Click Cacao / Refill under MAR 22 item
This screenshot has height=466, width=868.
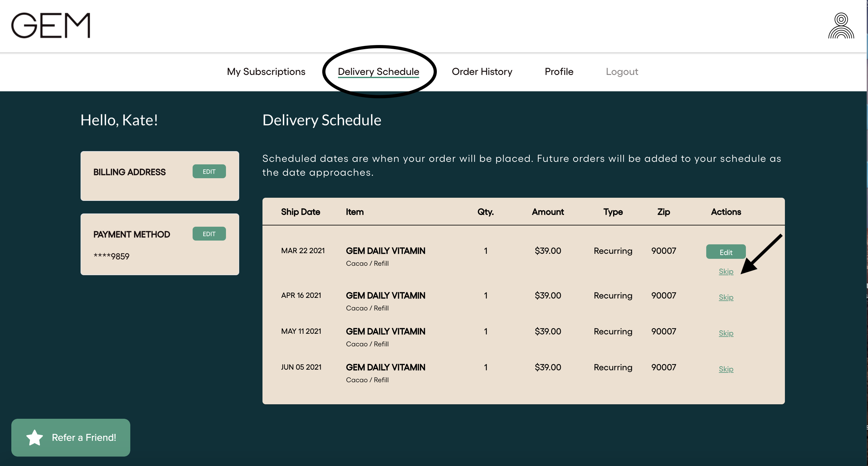[367, 263]
